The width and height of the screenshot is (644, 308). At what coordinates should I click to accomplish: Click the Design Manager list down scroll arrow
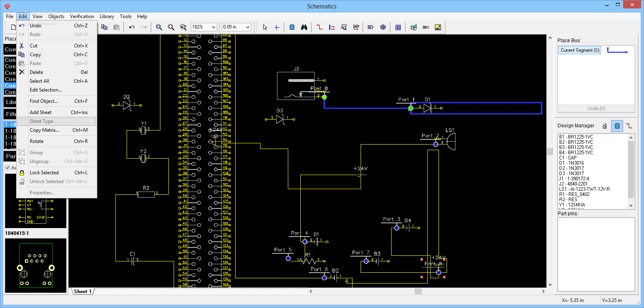click(x=631, y=205)
